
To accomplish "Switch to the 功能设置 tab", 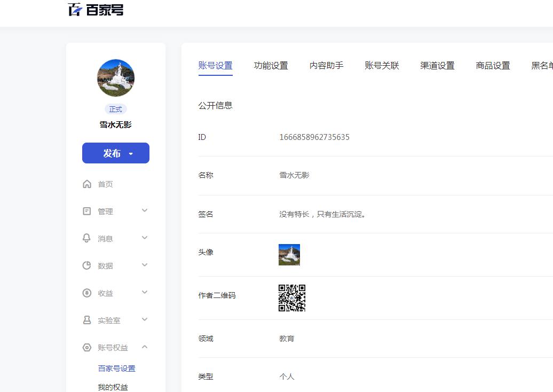I will 271,66.
